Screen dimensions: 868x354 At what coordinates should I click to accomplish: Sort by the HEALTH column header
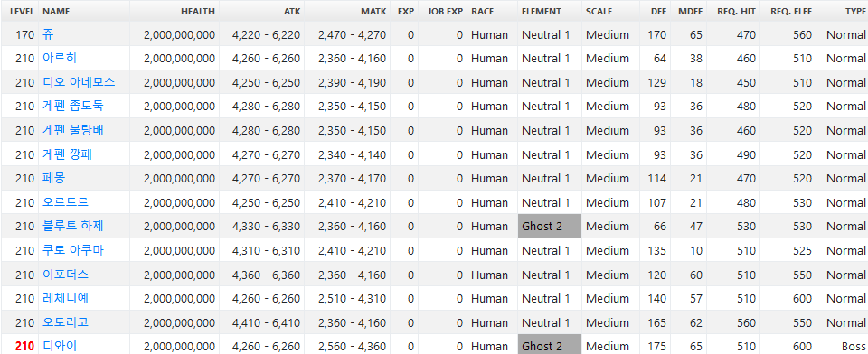click(x=198, y=11)
